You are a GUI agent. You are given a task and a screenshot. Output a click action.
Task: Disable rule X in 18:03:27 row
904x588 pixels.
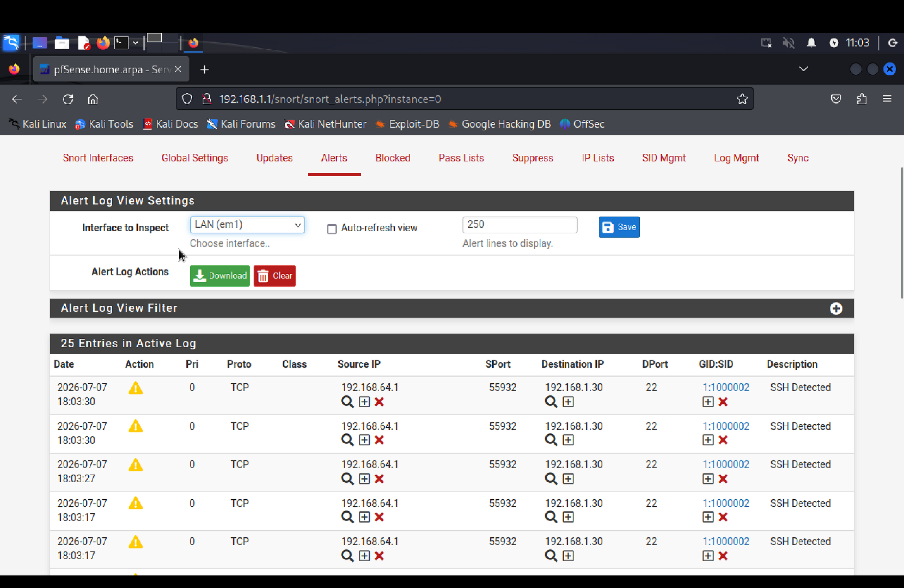723,478
